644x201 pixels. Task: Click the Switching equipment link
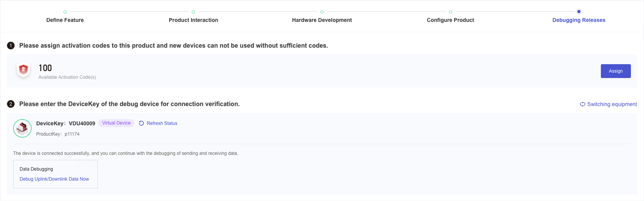coord(609,104)
